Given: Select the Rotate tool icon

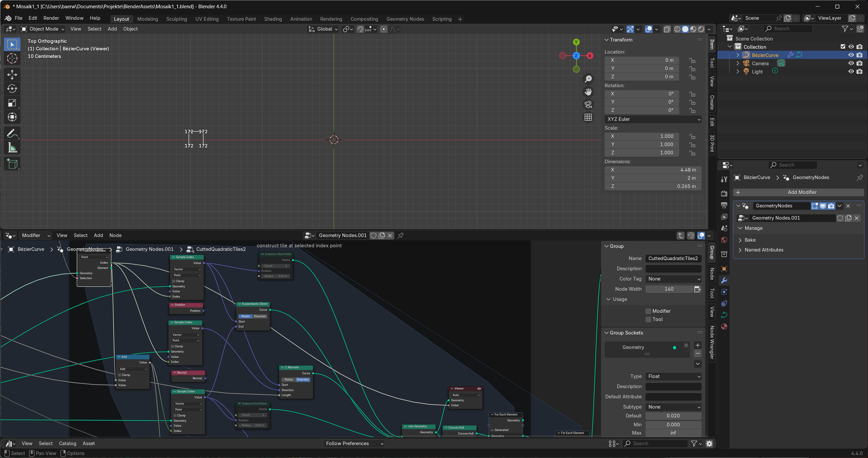Looking at the screenshot, I should coord(12,89).
